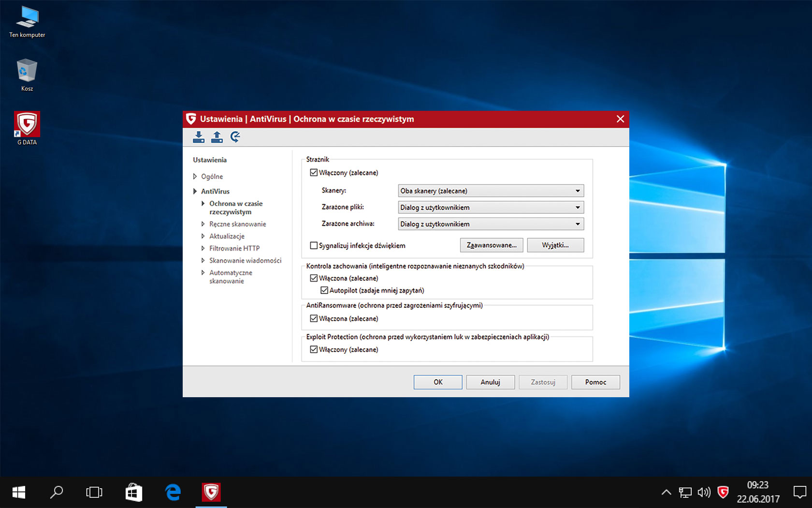Click the save settings (upload) toolbar icon

(x=217, y=137)
